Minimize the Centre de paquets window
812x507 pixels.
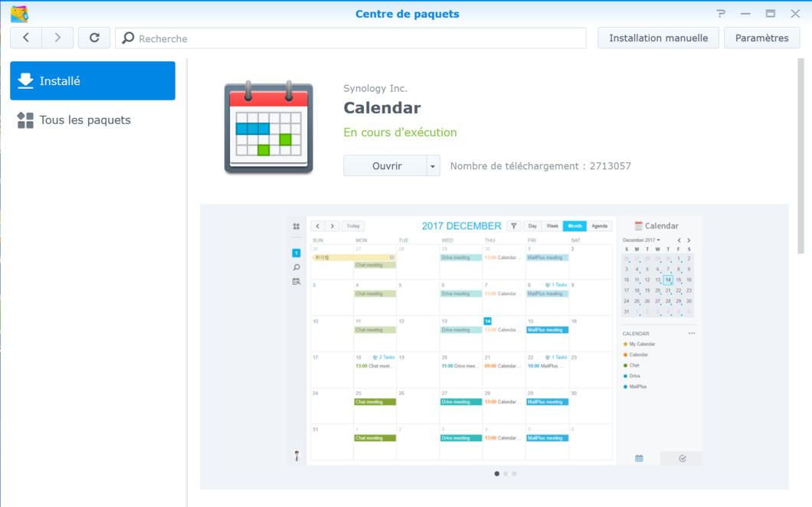coord(745,14)
